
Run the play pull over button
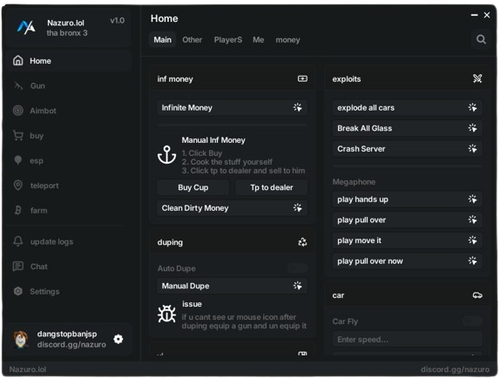point(407,220)
